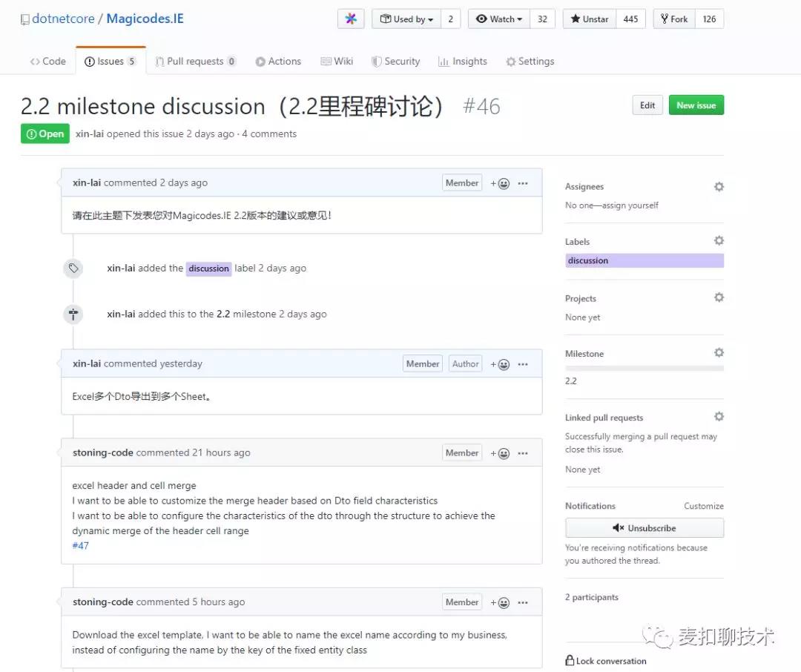The image size is (801, 672).
Task: Click the repository book icon
Action: click(24, 20)
